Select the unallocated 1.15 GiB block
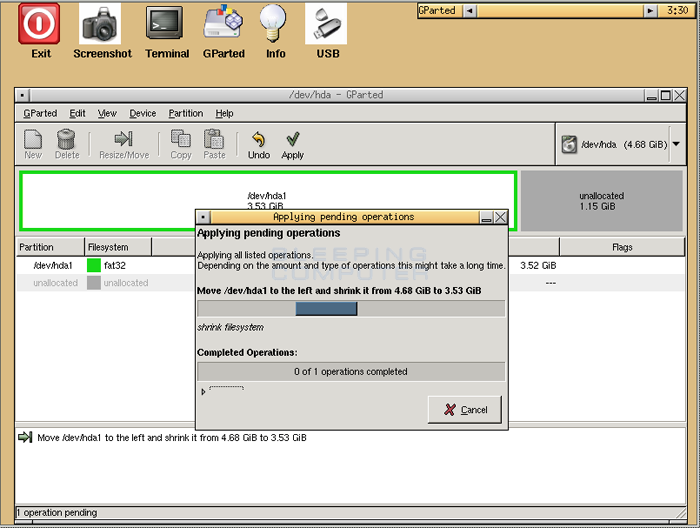This screenshot has height=528, width=700. 601,201
